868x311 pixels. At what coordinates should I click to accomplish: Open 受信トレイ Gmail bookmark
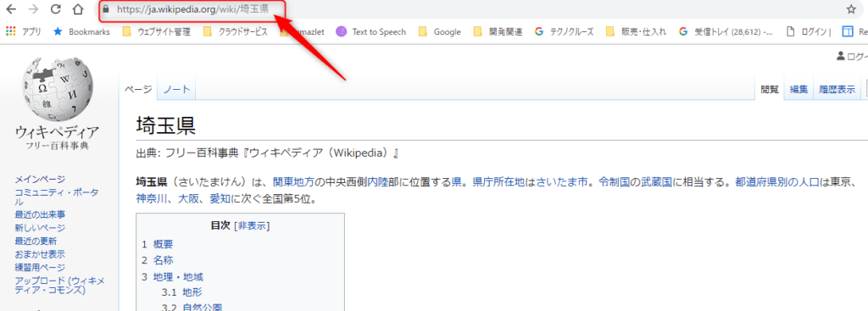click(x=726, y=31)
